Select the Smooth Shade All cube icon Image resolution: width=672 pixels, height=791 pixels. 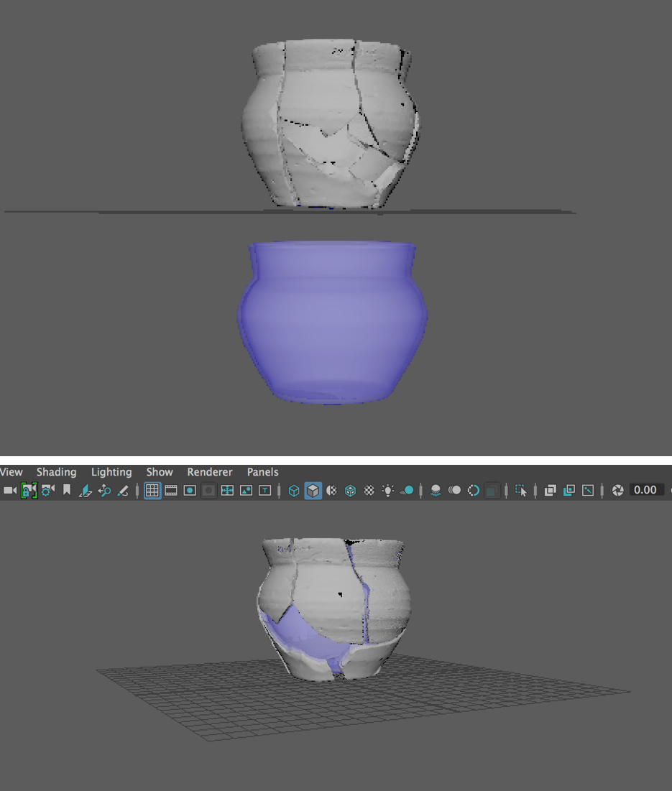click(313, 491)
